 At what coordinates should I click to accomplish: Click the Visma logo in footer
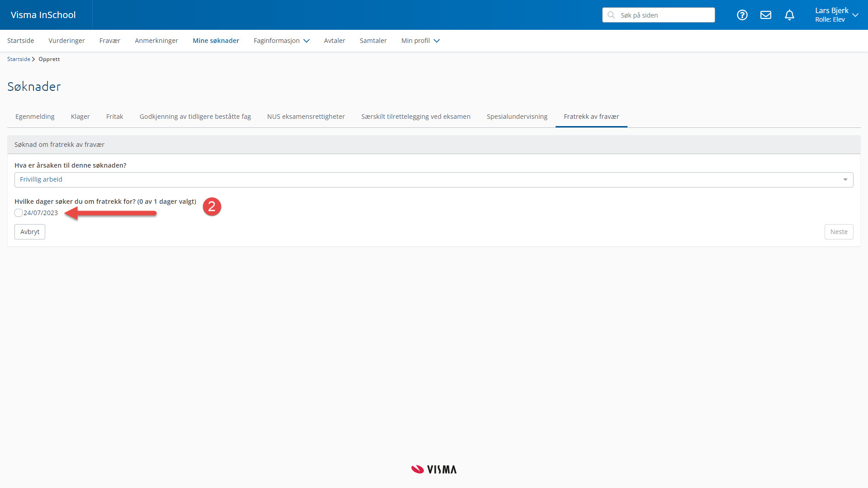(x=434, y=469)
